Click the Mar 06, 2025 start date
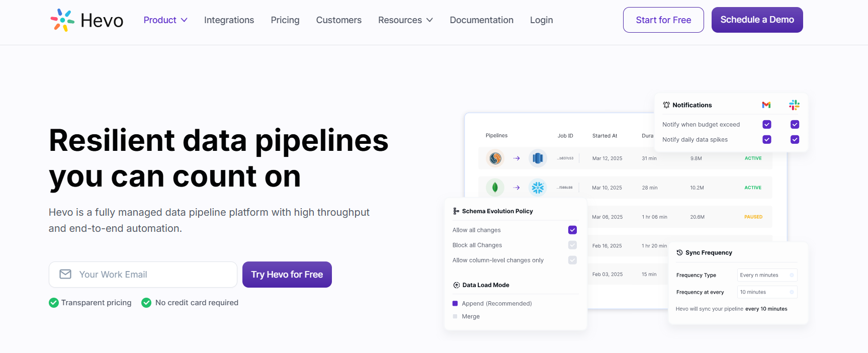The image size is (868, 353). click(607, 217)
